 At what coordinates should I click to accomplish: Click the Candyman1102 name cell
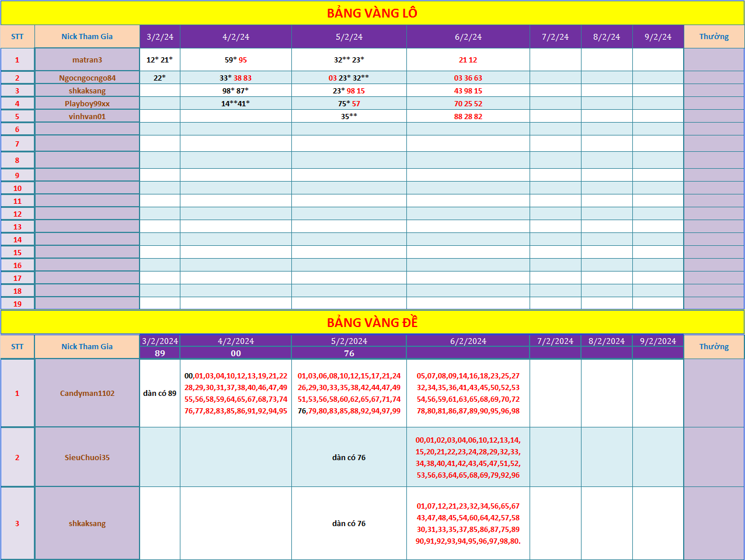(87, 393)
